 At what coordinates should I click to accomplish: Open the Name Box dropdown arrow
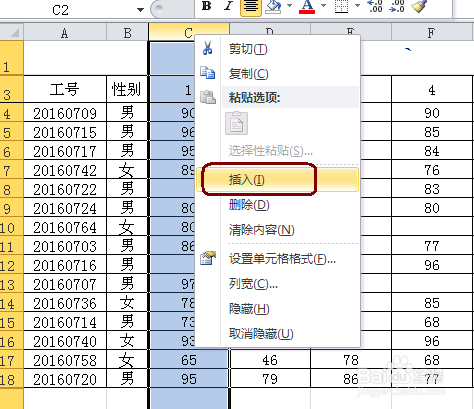point(140,10)
